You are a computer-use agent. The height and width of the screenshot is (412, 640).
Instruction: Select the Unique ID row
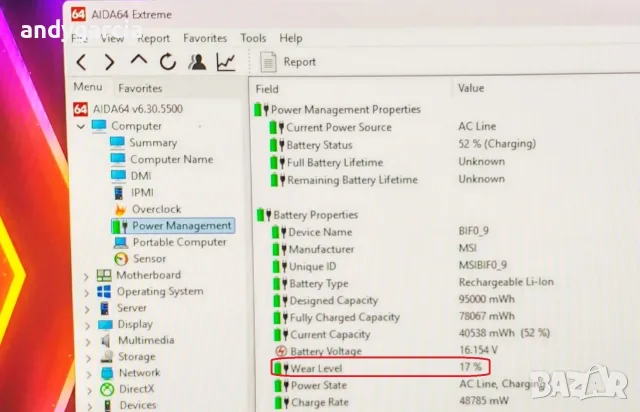click(x=390, y=266)
